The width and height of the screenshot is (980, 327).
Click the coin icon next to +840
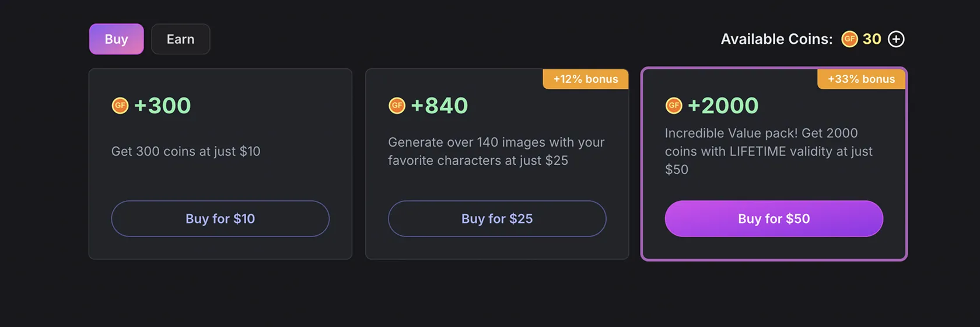pos(397,106)
